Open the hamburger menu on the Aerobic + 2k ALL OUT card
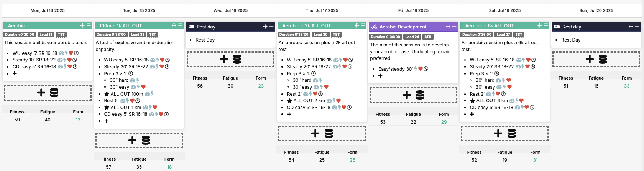The width and height of the screenshot is (644, 171). click(x=363, y=25)
